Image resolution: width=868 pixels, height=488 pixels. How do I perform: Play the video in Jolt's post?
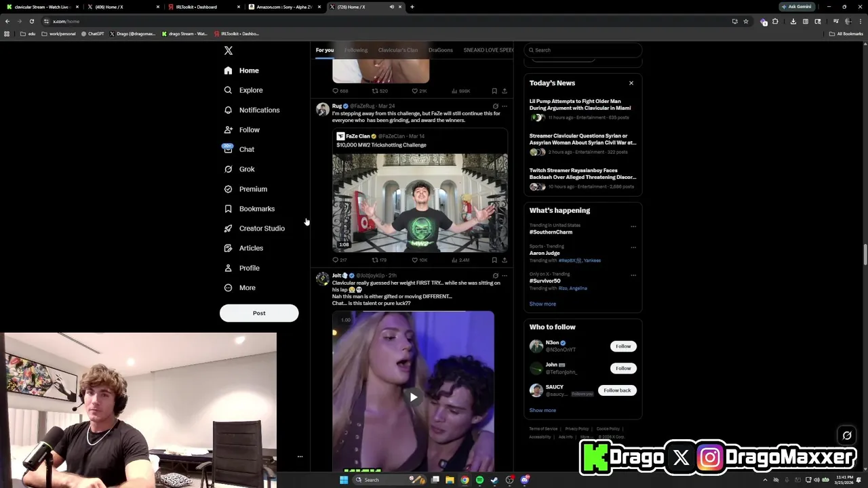pyautogui.click(x=413, y=397)
